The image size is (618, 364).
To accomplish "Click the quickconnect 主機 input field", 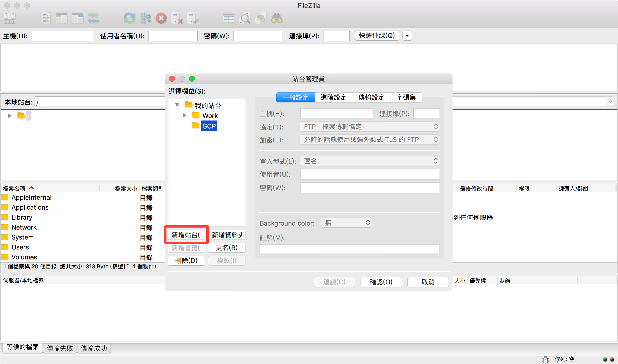I will tap(63, 36).
